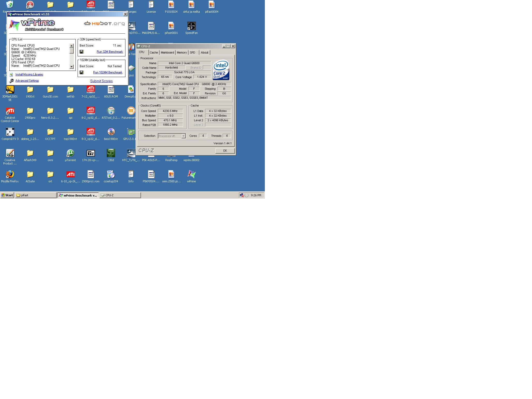Select the pifast0004 image icon
The height and width of the screenshot is (399, 532).
[212, 7]
